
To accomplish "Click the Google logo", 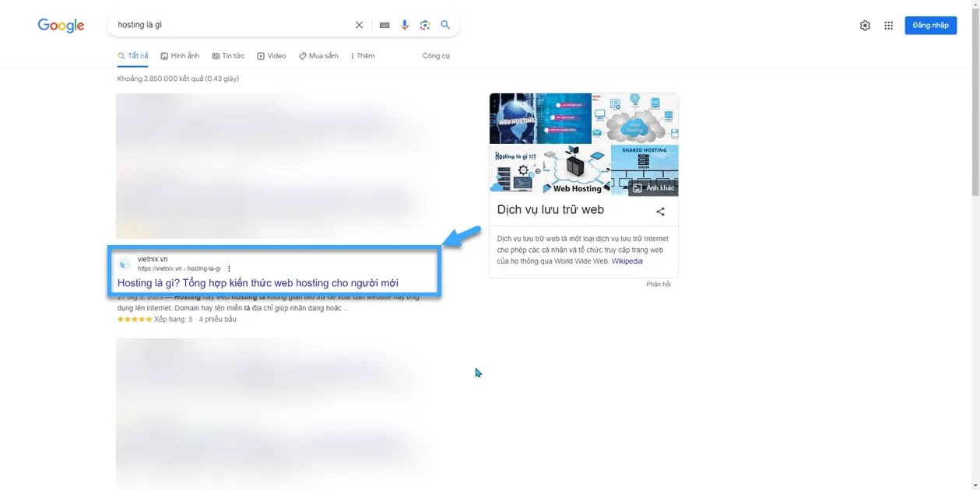I will coord(61,25).
